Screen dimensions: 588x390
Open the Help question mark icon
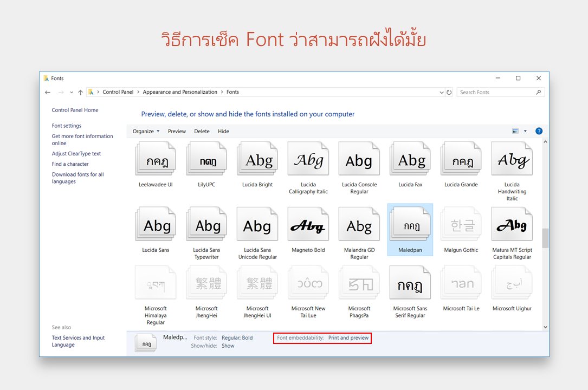(x=538, y=131)
